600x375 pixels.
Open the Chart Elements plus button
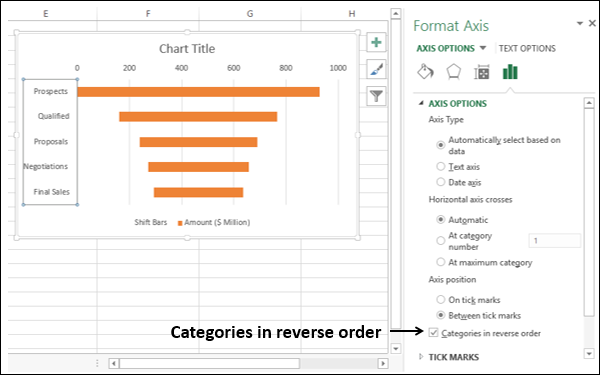coord(376,42)
